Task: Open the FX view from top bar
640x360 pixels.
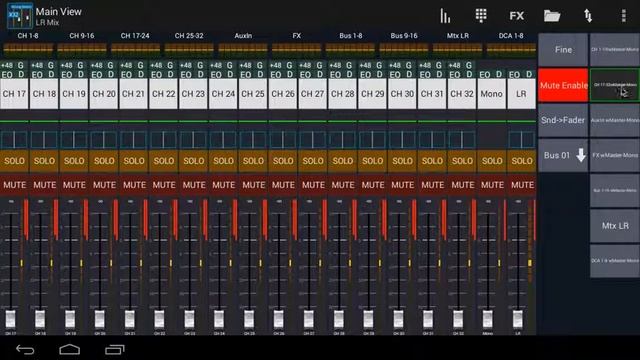Action: [x=516, y=16]
